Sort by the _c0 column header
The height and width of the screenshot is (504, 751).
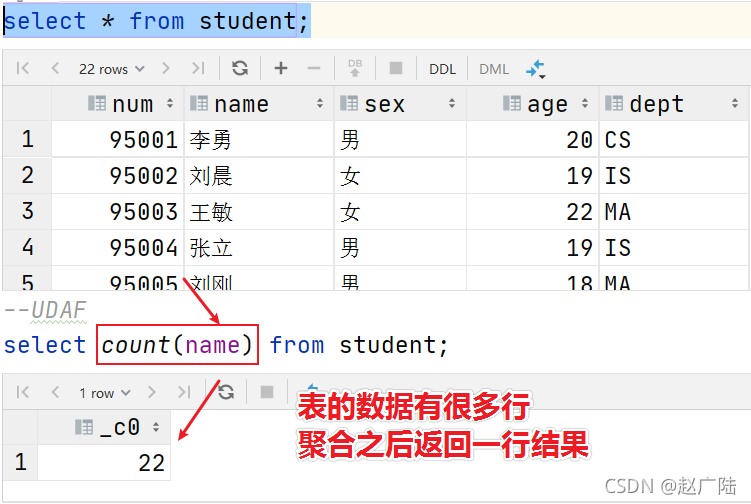click(104, 427)
